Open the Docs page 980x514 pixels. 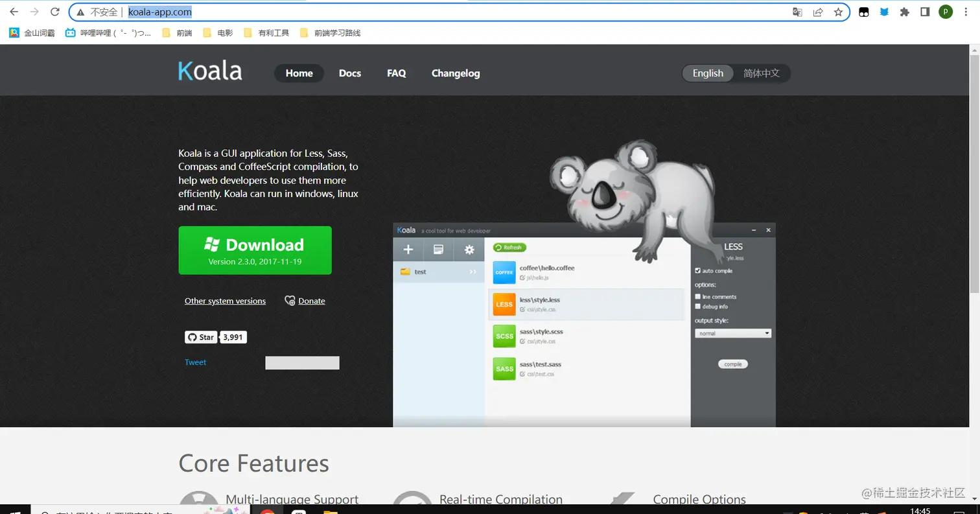click(350, 73)
